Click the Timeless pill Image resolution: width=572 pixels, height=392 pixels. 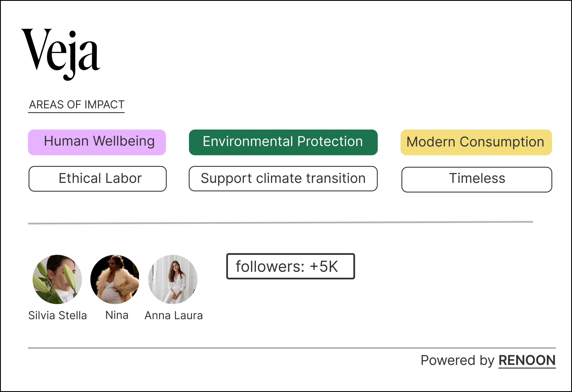pos(477,179)
